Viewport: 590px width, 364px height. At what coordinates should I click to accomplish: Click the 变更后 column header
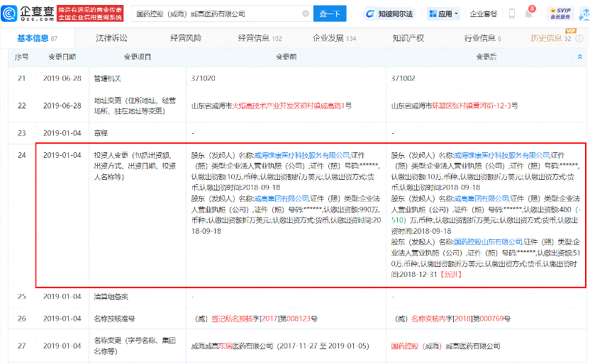(x=486, y=57)
